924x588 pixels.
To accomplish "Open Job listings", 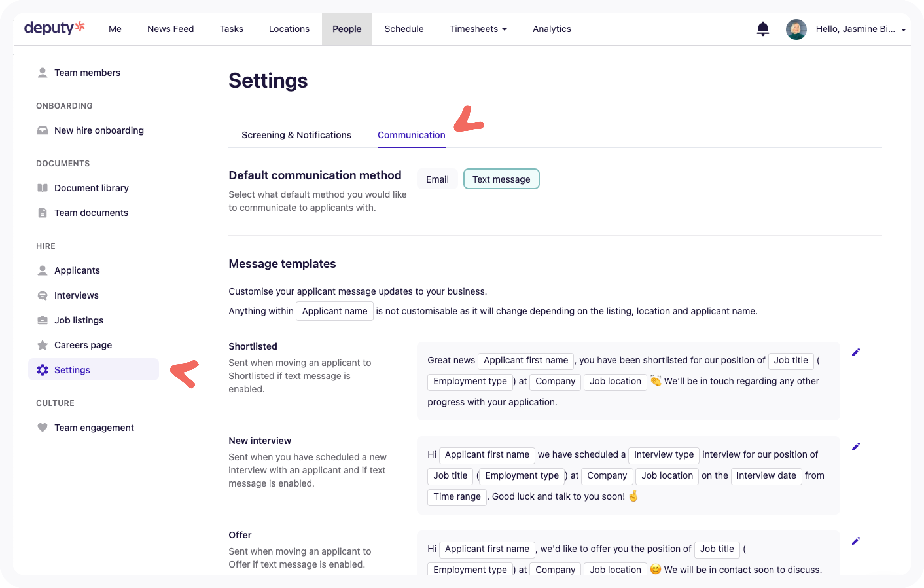I will pyautogui.click(x=79, y=320).
